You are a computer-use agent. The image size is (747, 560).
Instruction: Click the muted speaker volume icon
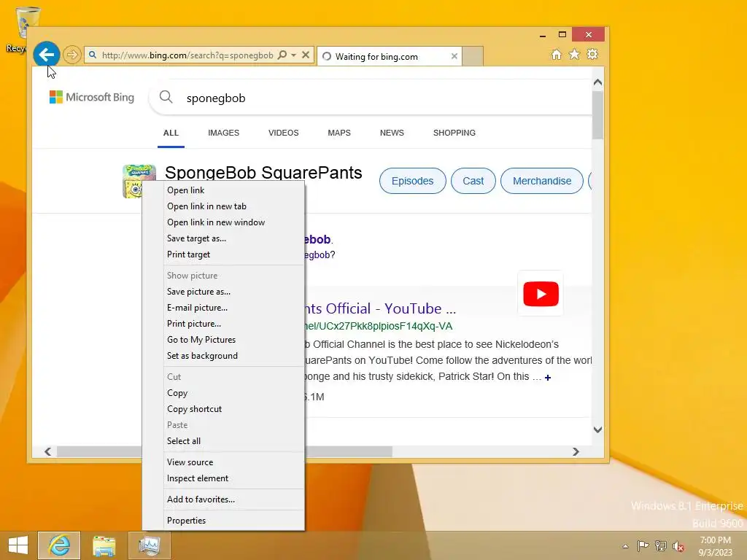click(678, 545)
